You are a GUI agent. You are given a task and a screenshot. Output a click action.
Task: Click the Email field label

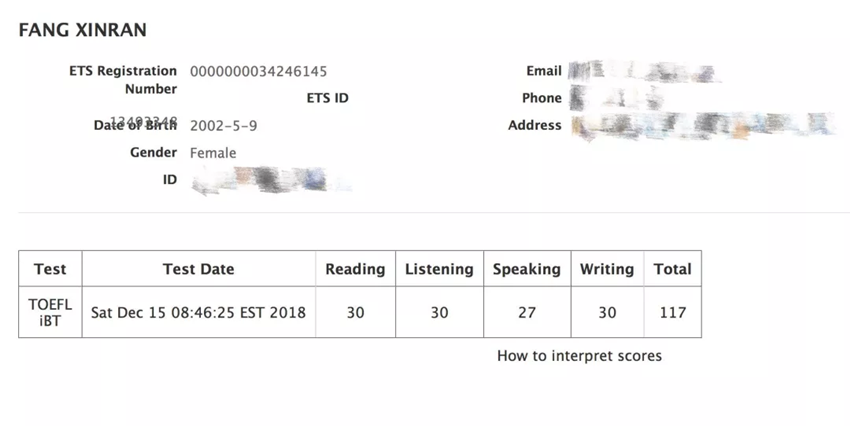click(543, 71)
